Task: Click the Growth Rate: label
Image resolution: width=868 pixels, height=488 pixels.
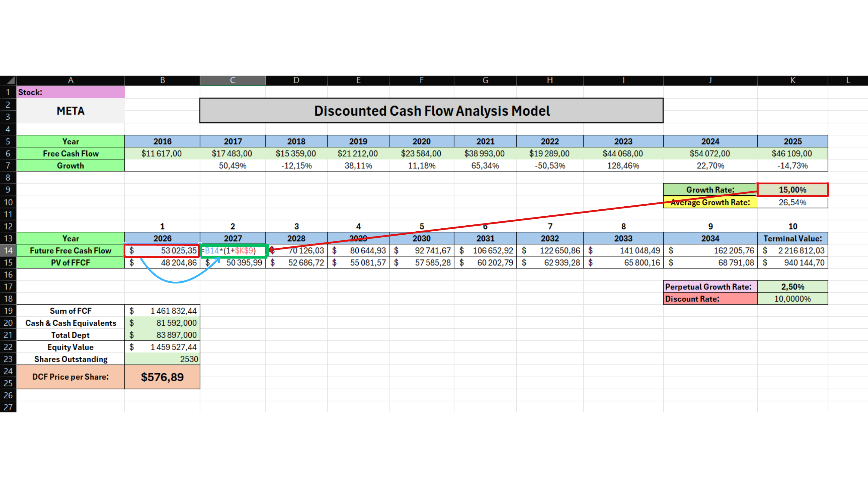Action: 710,189
